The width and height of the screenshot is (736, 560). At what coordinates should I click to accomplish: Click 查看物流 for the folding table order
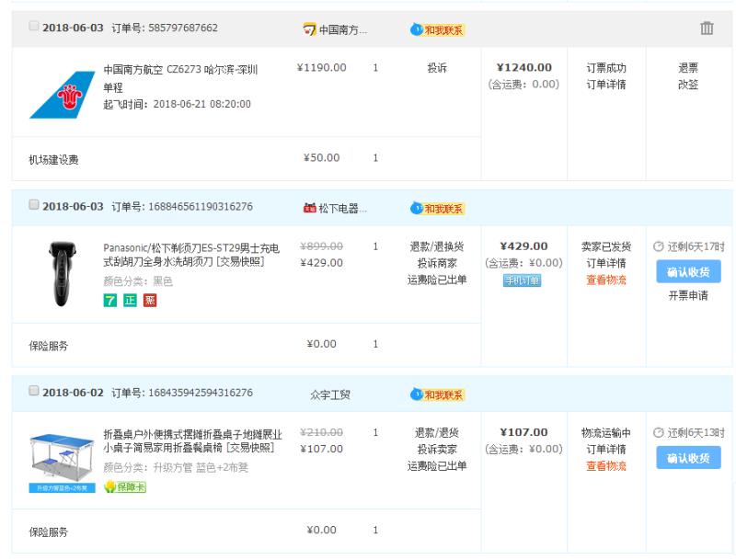tap(606, 465)
